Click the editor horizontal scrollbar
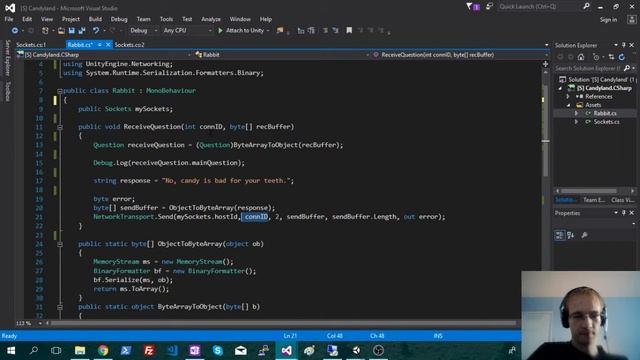 point(284,323)
